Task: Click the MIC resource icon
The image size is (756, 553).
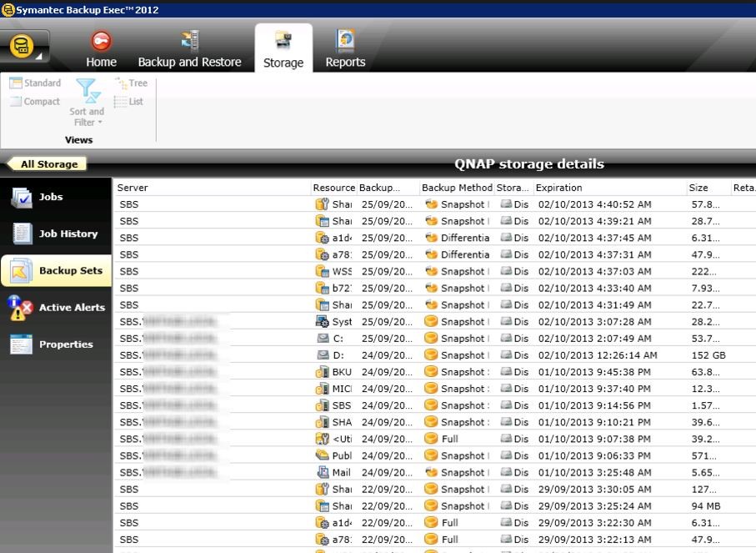Action: [x=322, y=389]
